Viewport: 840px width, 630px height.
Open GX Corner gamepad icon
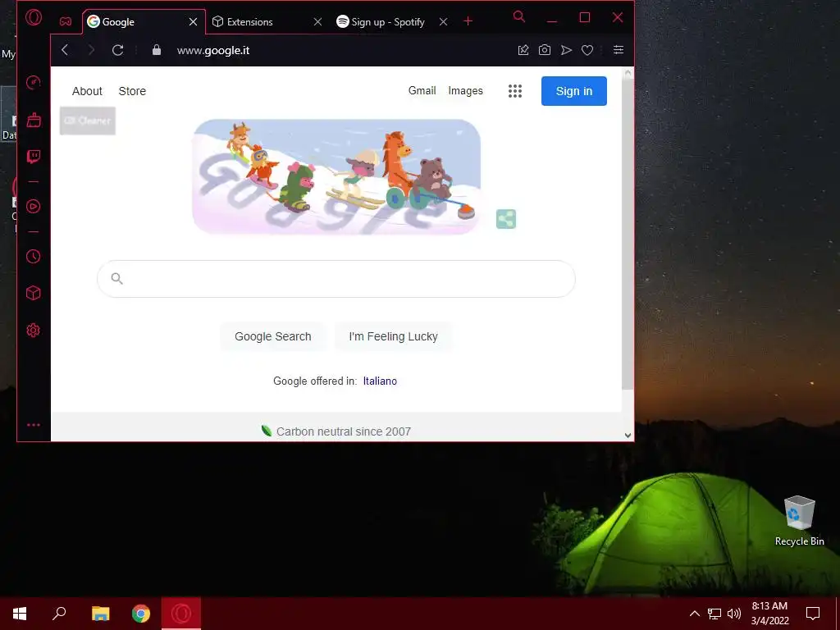click(x=66, y=21)
